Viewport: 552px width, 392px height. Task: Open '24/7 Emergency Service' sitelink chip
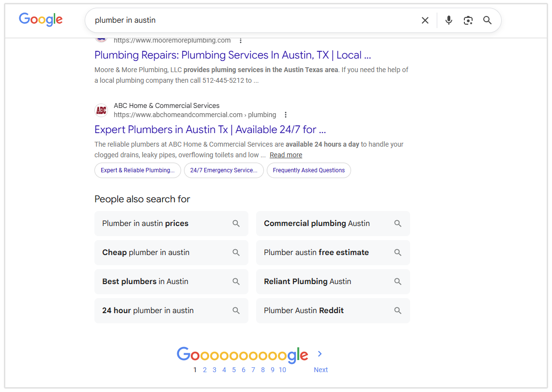[224, 170]
